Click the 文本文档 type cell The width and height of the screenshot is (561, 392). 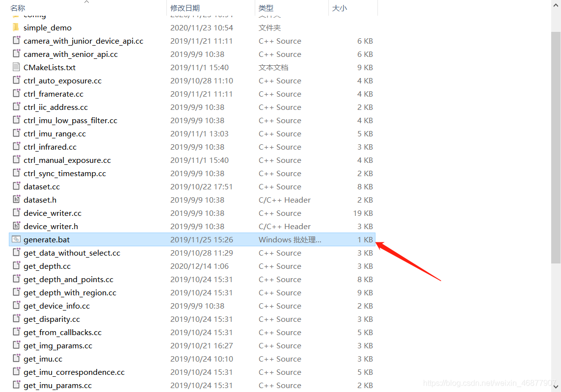[x=273, y=68]
